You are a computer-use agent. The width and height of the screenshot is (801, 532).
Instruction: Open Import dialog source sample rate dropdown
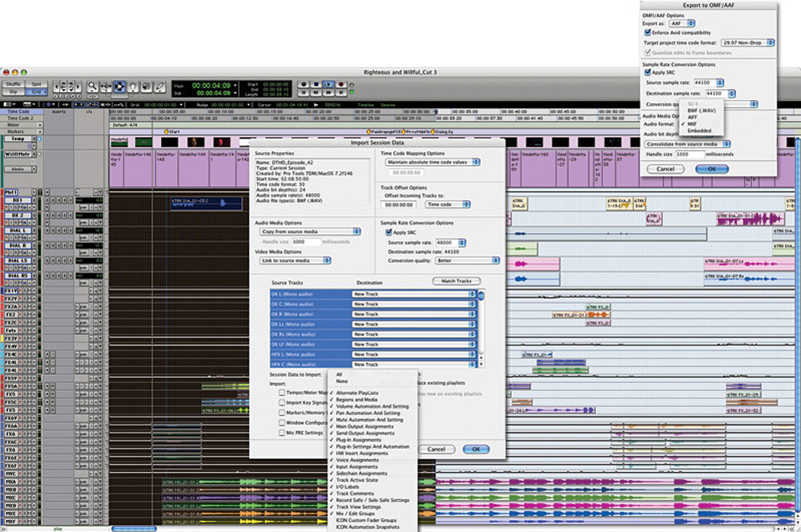tap(450, 243)
